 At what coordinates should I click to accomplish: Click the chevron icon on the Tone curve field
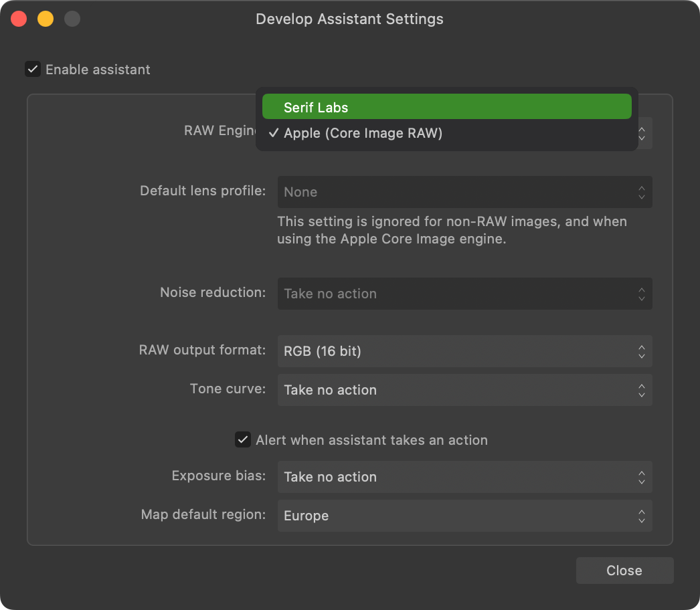[x=641, y=390]
